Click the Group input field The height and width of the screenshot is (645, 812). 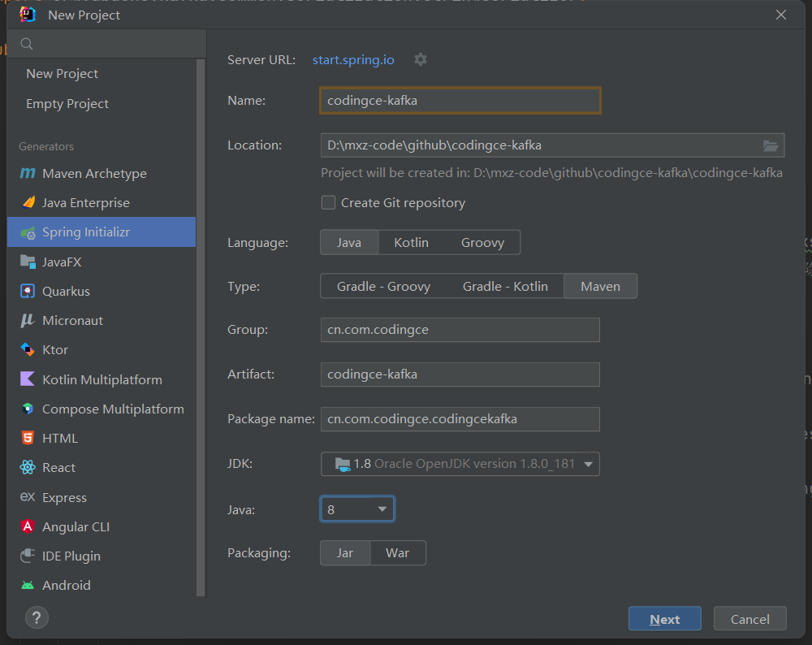click(460, 330)
